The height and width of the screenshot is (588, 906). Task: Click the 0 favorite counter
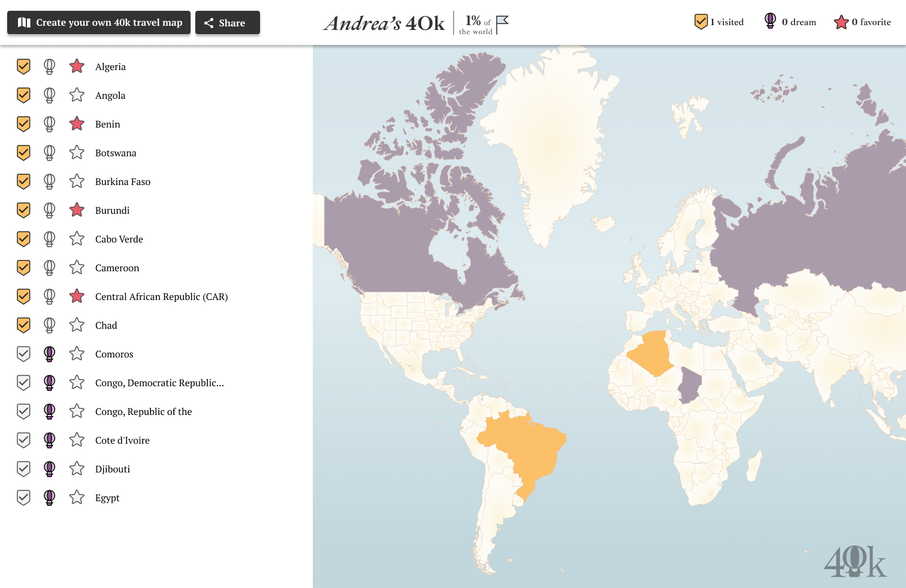click(x=862, y=22)
